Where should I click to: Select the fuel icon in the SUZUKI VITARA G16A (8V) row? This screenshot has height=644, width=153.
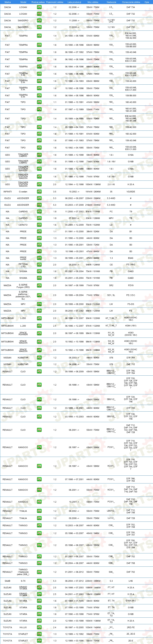(x=39, y=601)
